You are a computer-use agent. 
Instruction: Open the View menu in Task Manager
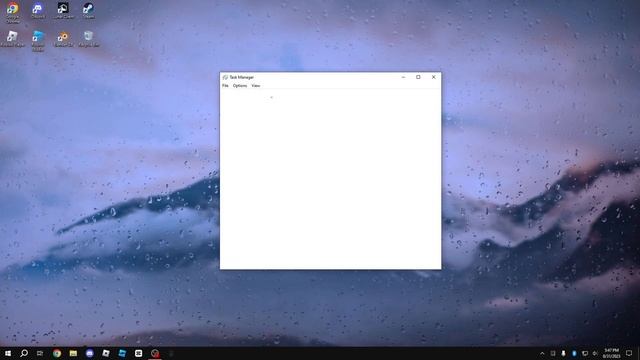pyautogui.click(x=256, y=86)
